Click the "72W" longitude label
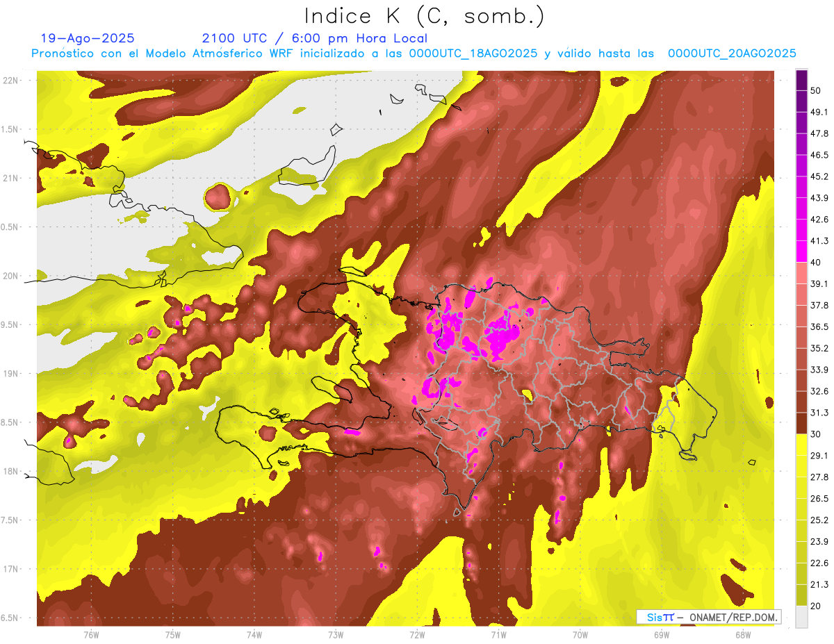834x644 pixels. click(417, 634)
